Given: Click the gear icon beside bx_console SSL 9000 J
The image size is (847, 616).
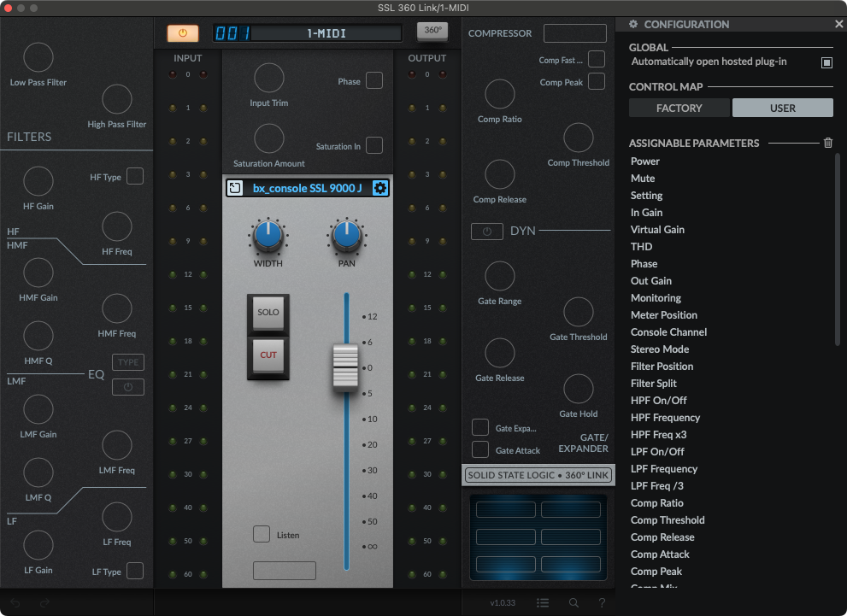Looking at the screenshot, I should click(380, 188).
